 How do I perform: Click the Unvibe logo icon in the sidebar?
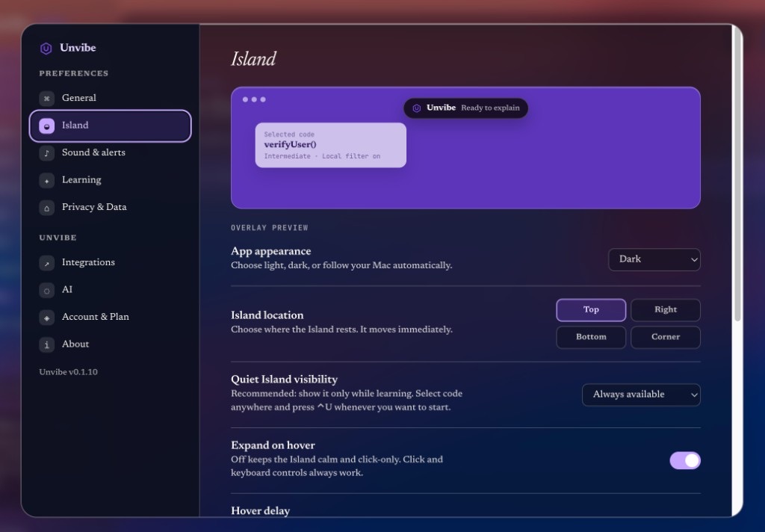coord(46,49)
